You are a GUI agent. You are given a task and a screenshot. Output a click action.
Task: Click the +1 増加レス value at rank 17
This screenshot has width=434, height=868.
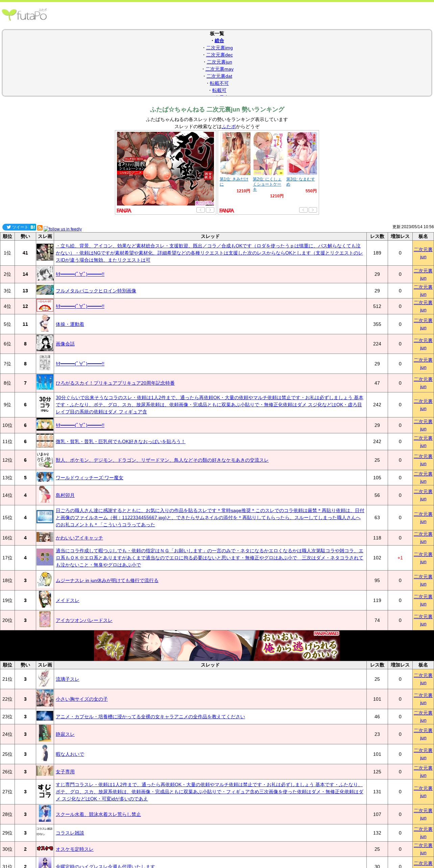click(400, 558)
